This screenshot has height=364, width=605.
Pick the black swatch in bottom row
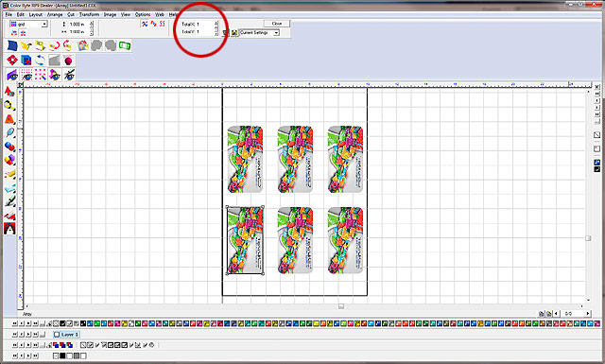[62, 355]
